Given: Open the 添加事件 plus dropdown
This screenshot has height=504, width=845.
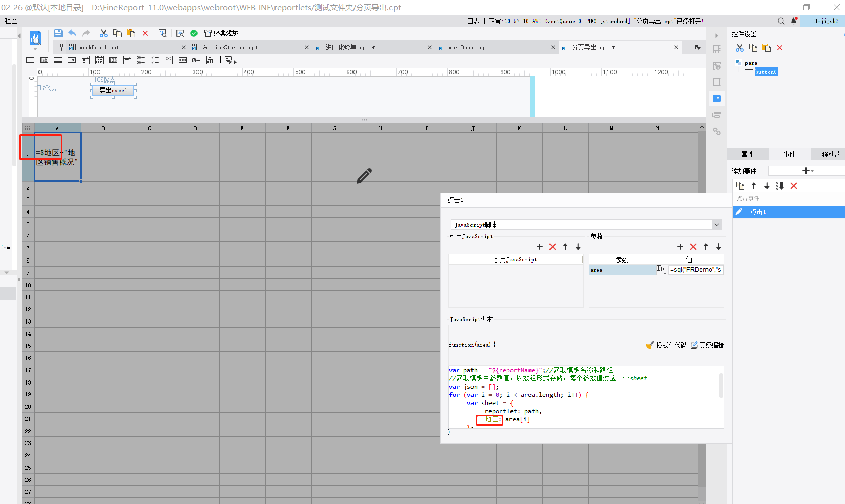Looking at the screenshot, I should (x=808, y=171).
